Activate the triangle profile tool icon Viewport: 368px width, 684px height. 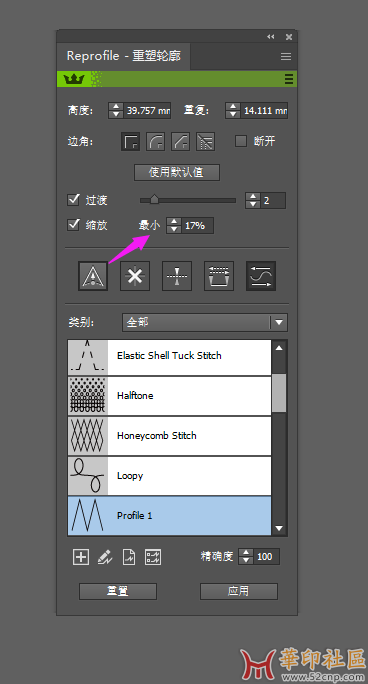click(x=93, y=276)
